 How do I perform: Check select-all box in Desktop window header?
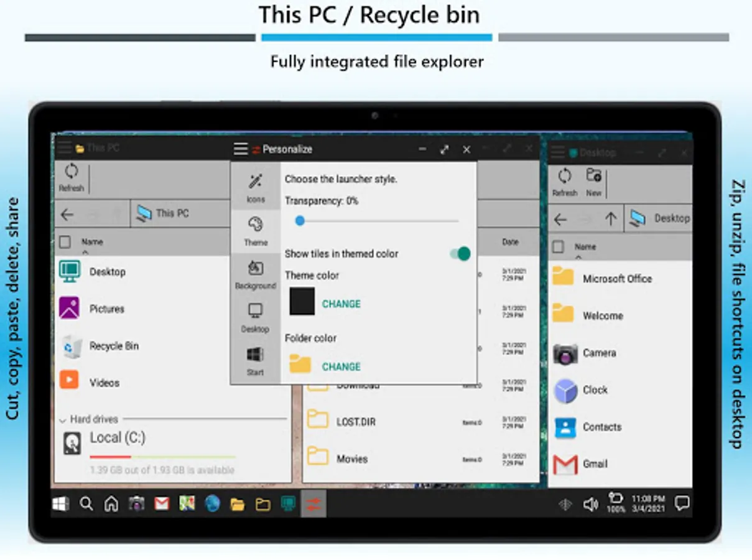[559, 247]
